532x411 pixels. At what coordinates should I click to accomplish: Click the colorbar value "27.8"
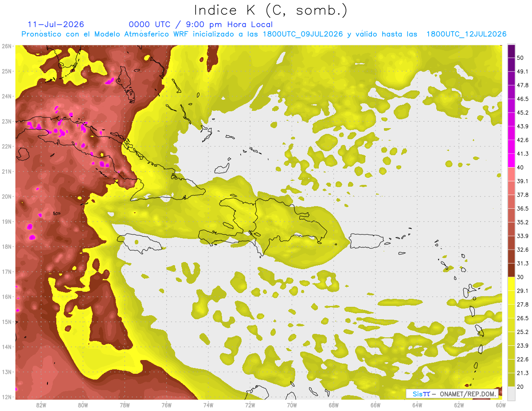523,304
